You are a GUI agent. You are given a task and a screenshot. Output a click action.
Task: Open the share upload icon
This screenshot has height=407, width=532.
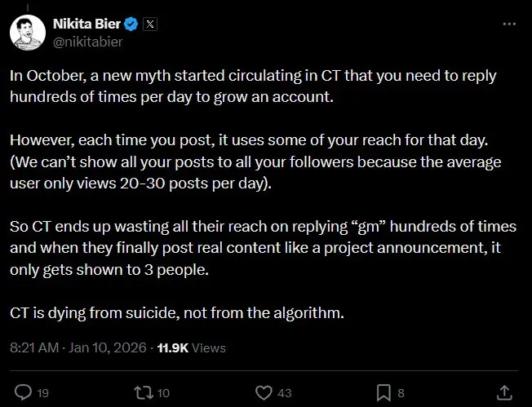tap(504, 393)
